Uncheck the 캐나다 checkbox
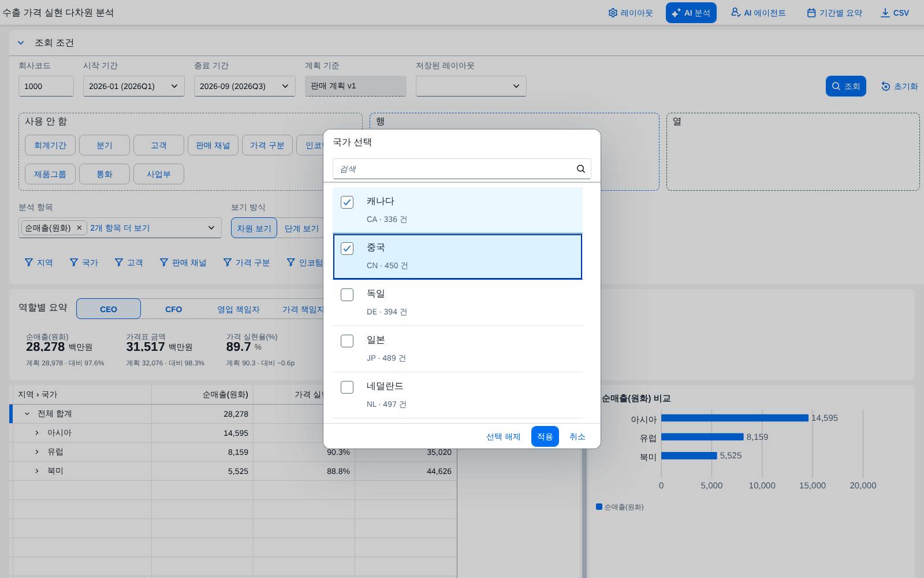The image size is (924, 578). pos(347,202)
